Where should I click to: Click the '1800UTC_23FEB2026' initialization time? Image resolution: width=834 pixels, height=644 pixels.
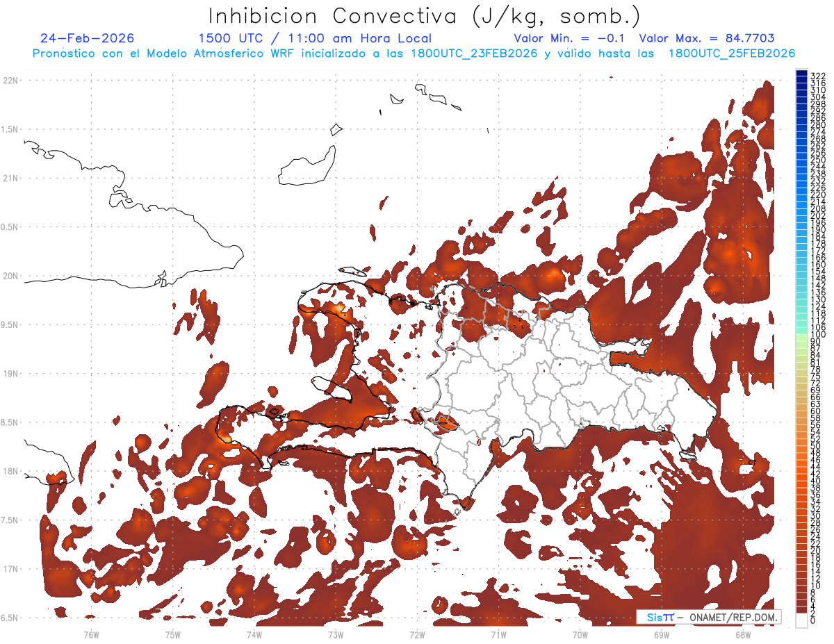tap(475, 53)
